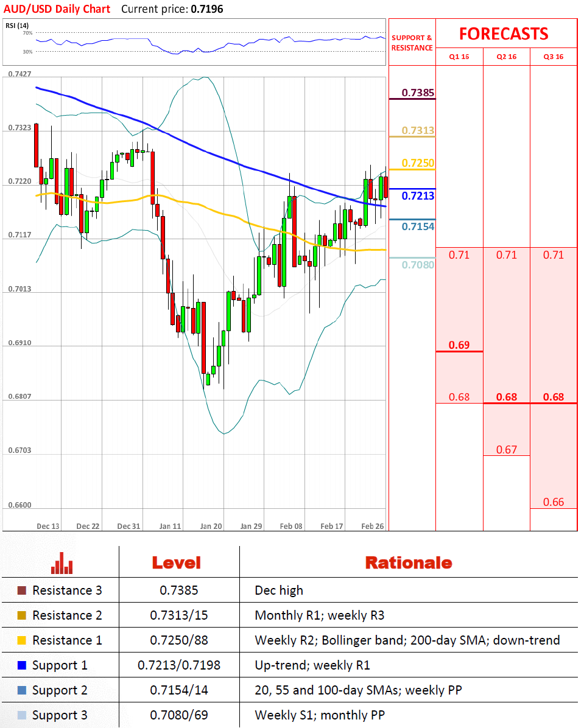The width and height of the screenshot is (584, 728).
Task: Click the bold 0.69 Q1 16 forecast
Action: coord(459,345)
